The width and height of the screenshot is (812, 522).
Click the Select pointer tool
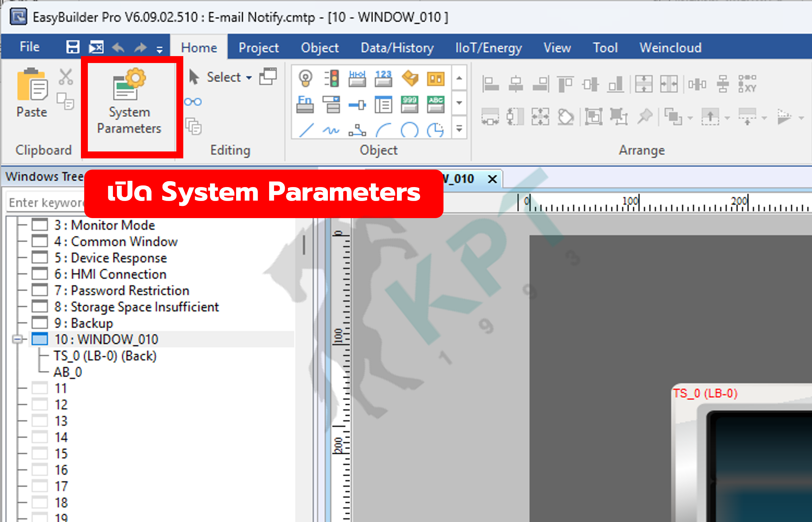tap(215, 77)
